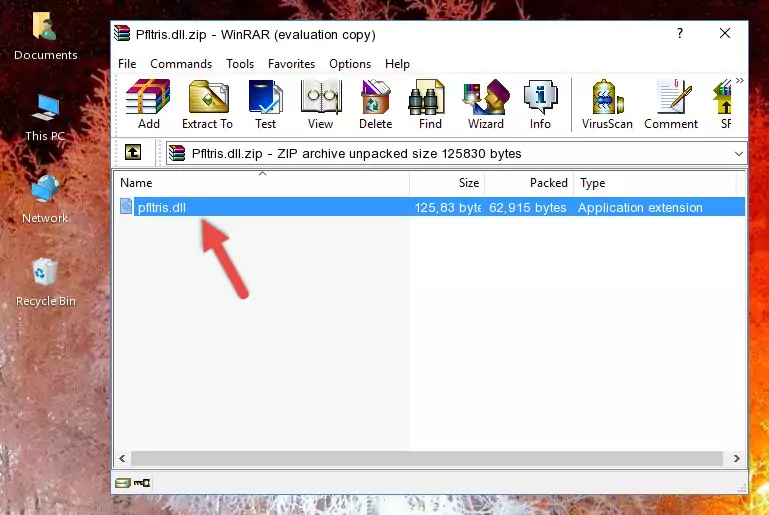Launch the Wizard tool
This screenshot has width=769, height=515.
[x=486, y=104]
